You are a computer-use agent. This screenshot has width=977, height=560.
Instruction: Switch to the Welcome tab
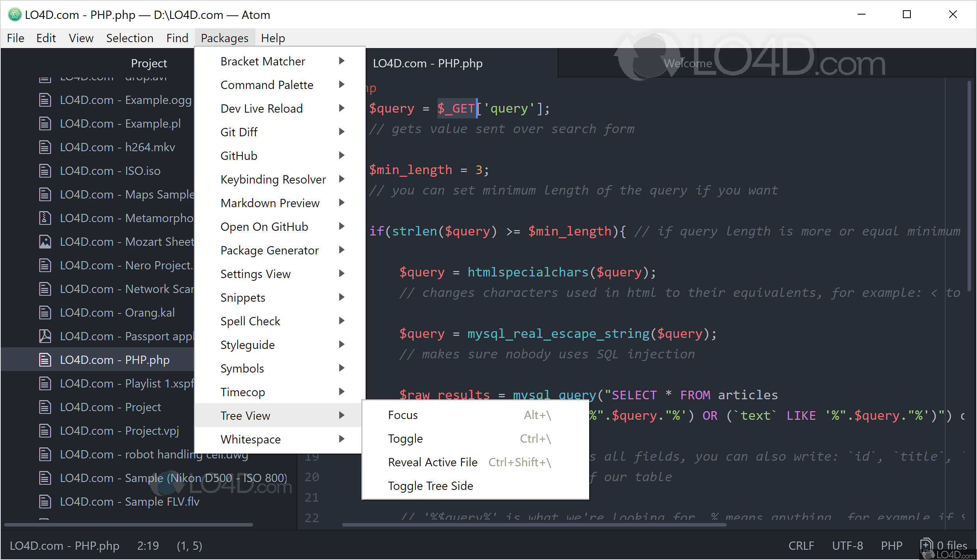[687, 63]
